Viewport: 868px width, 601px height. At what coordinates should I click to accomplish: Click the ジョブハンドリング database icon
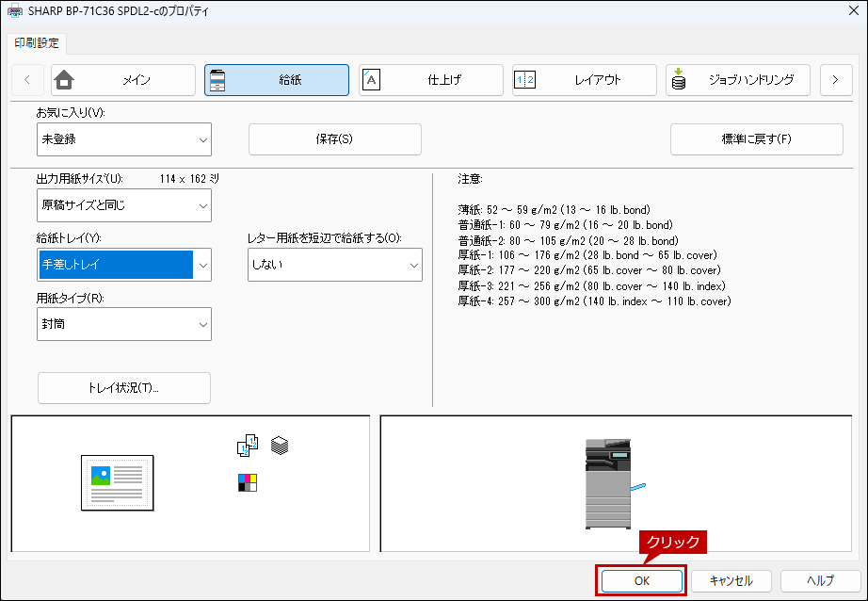pos(678,80)
